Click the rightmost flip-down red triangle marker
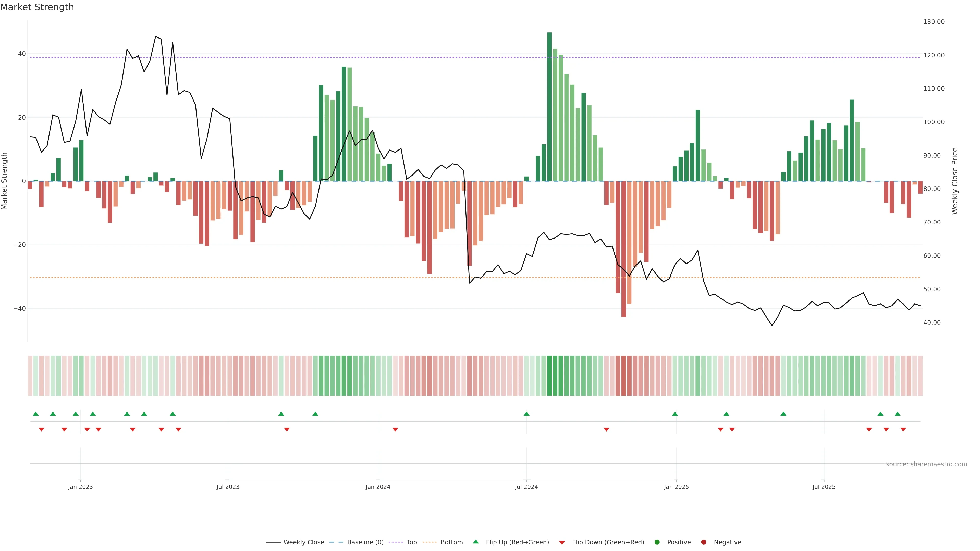Viewport: 980px width, 551px height. (903, 429)
